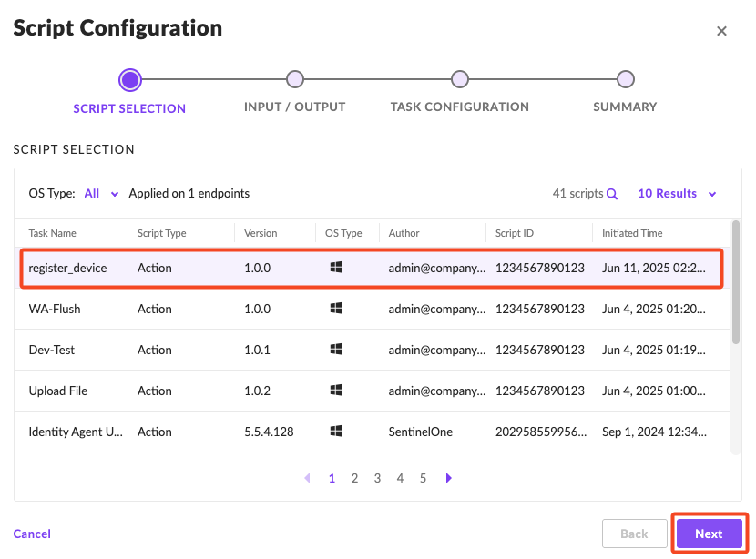The width and height of the screenshot is (756, 559).
Task: Select the Input / Output step circle
Action: click(x=294, y=80)
